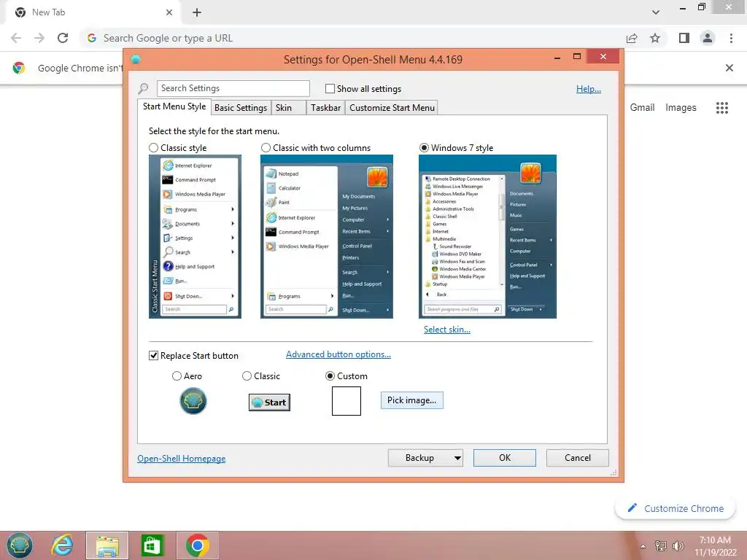
Task: Click the empty Custom button image preview
Action: [x=347, y=401]
